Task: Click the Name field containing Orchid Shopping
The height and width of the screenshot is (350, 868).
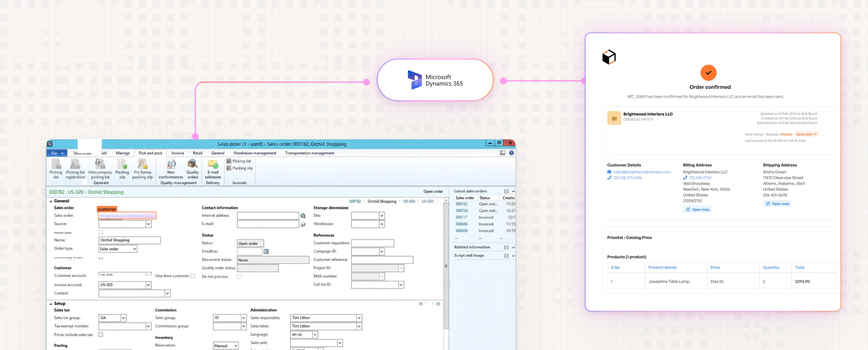Action: (130, 240)
